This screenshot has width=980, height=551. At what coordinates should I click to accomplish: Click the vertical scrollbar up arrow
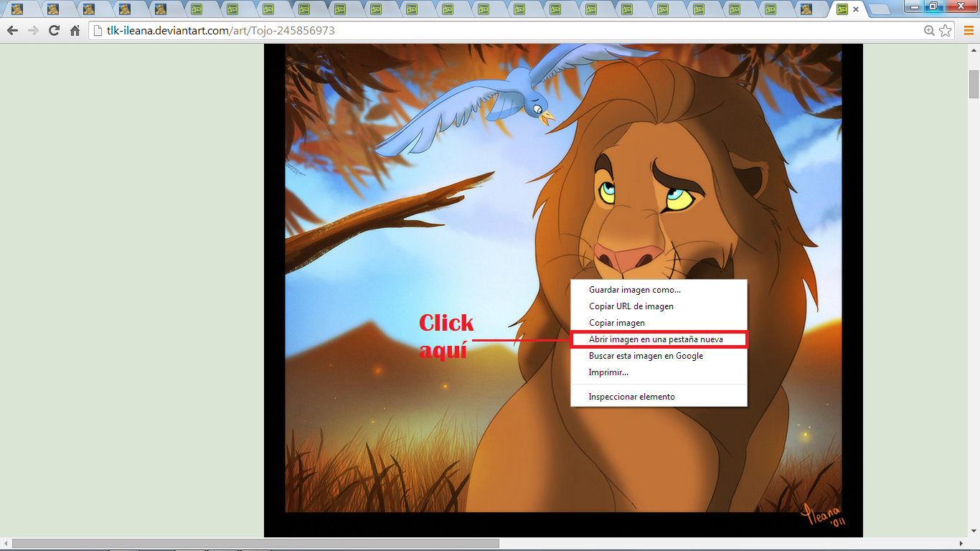pyautogui.click(x=974, y=51)
